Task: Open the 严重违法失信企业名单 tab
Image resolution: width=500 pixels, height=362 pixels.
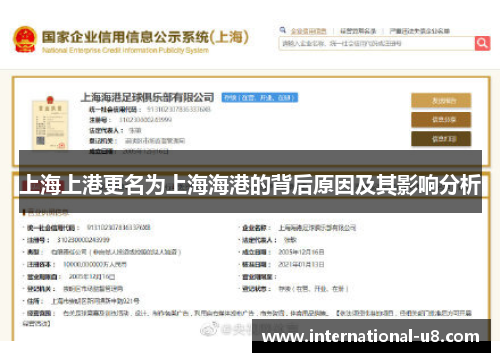Action: click(x=420, y=31)
